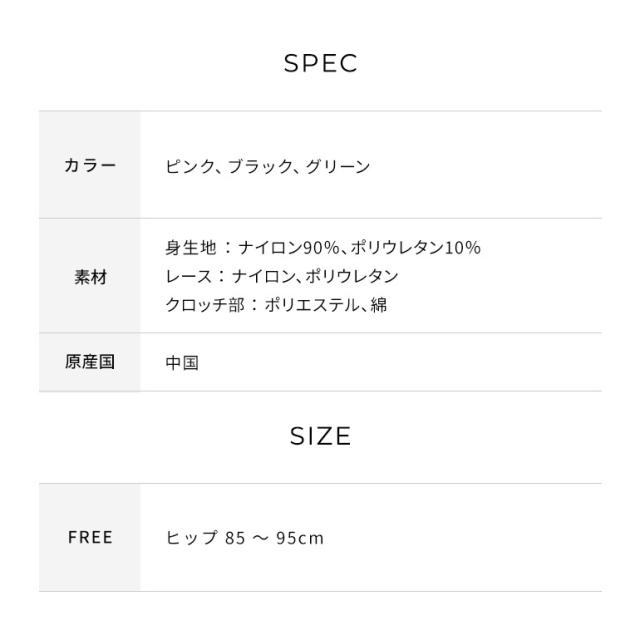Viewport: 640px width, 640px height.
Task: Click the 85 ～ 95cm measurement
Action: pos(275,538)
